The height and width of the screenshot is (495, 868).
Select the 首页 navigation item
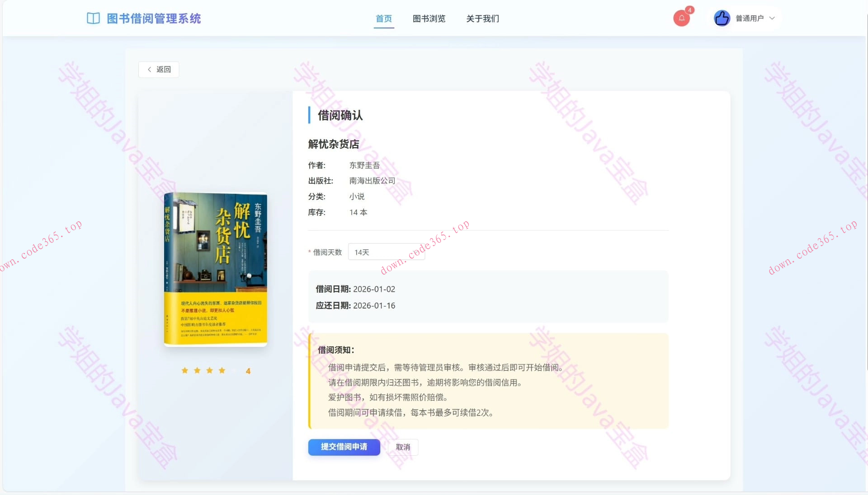tap(383, 19)
